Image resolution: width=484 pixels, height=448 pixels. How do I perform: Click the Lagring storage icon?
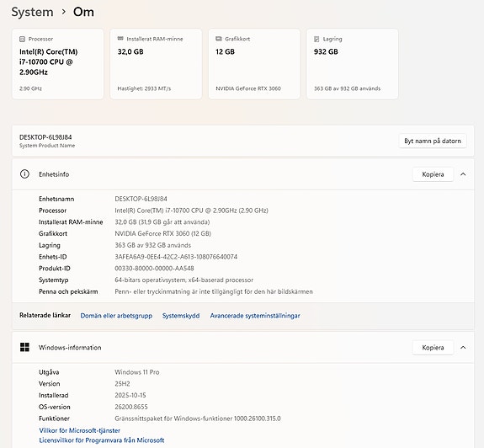click(316, 39)
